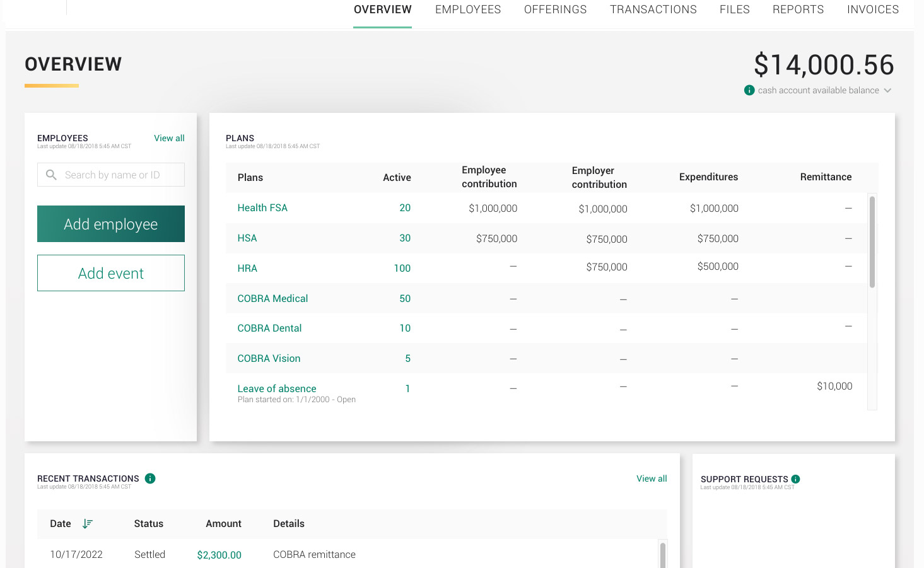
Task: Click the HRA $500,000 expenditures value
Action: tap(718, 266)
